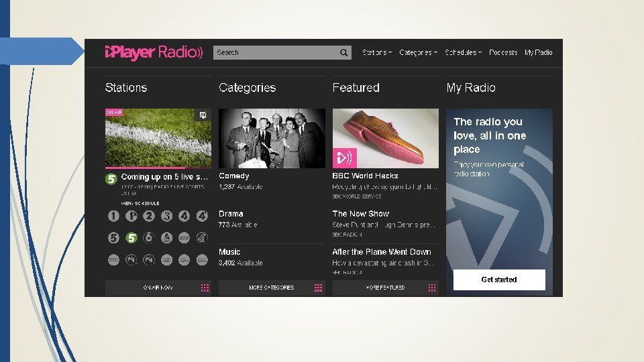Viewport: 644px width, 362px height.
Task: Click '773 Available' text under Drama
Action: click(x=237, y=225)
